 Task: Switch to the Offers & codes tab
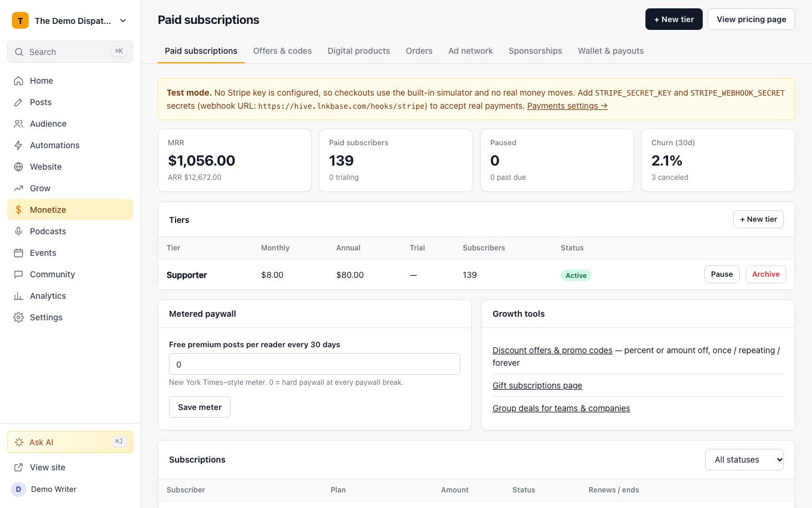pyautogui.click(x=282, y=51)
